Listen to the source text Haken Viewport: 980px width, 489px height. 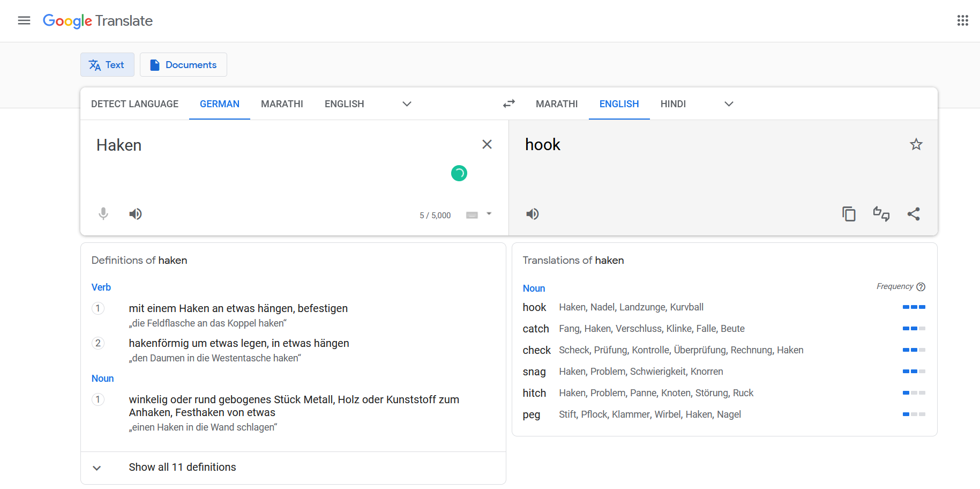pyautogui.click(x=136, y=214)
